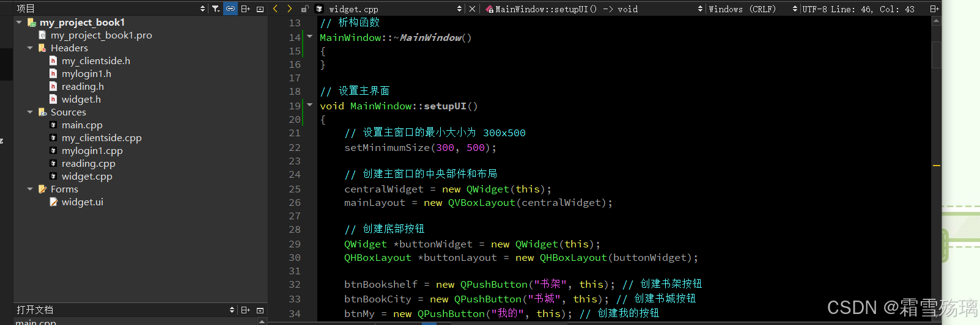980x325 pixels.
Task: Split the 打开文档 panel
Action: [x=245, y=310]
